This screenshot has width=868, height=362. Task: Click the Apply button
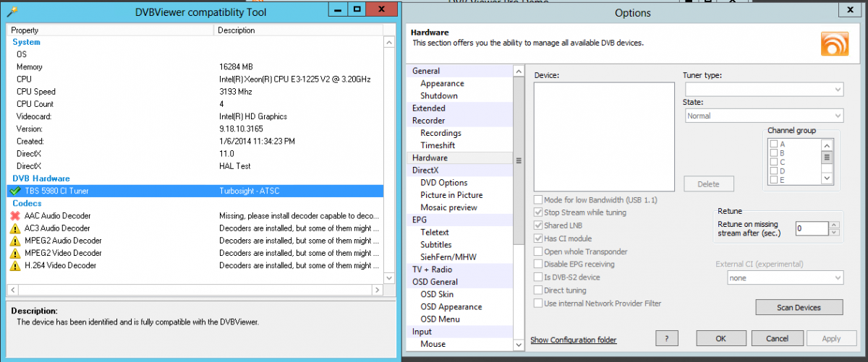pos(831,338)
